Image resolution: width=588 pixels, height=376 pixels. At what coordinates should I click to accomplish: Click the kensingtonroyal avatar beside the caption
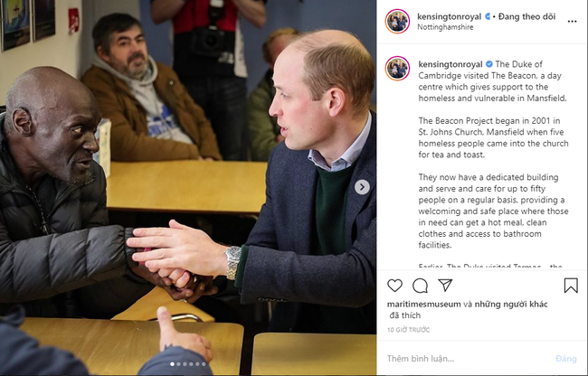[x=397, y=68]
